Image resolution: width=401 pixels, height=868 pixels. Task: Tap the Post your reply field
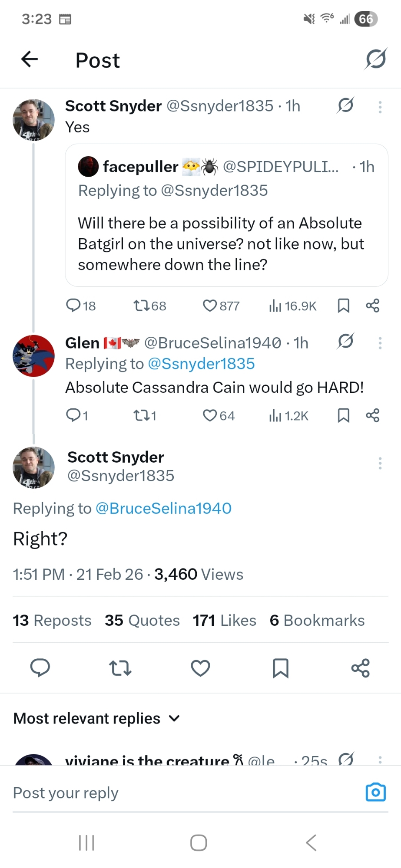[174, 793]
